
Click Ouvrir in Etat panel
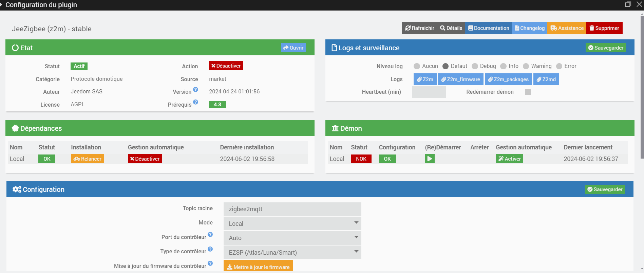click(x=293, y=48)
